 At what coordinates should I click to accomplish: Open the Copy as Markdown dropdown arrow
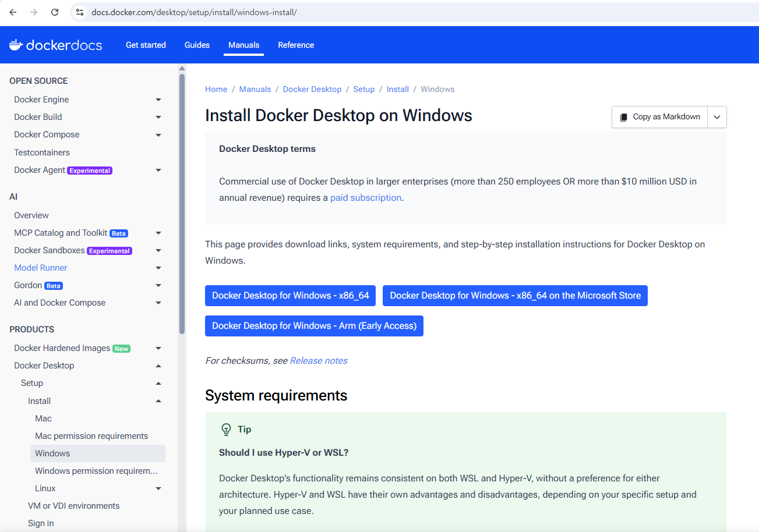(x=716, y=116)
